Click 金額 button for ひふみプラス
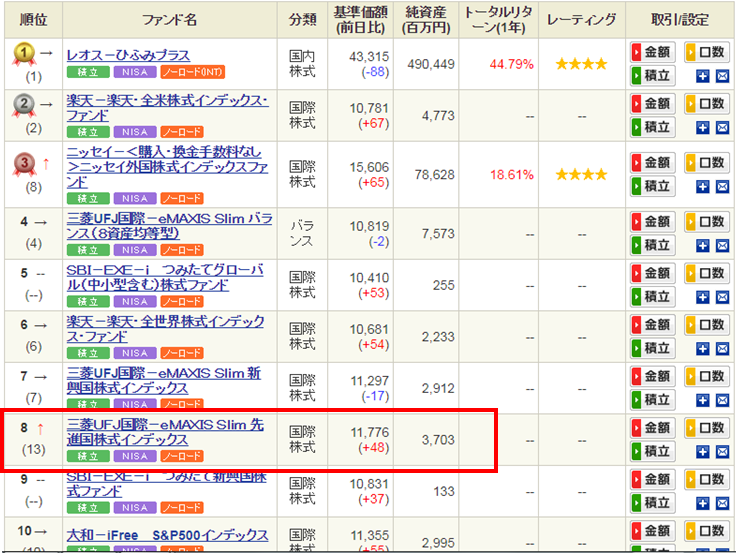Viewport: 736px width, 553px height. [x=653, y=52]
